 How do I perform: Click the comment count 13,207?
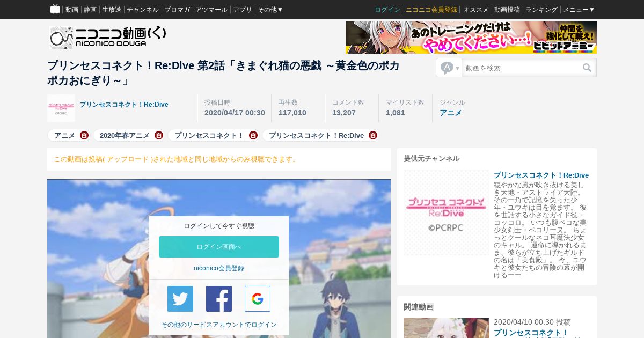tap(344, 113)
